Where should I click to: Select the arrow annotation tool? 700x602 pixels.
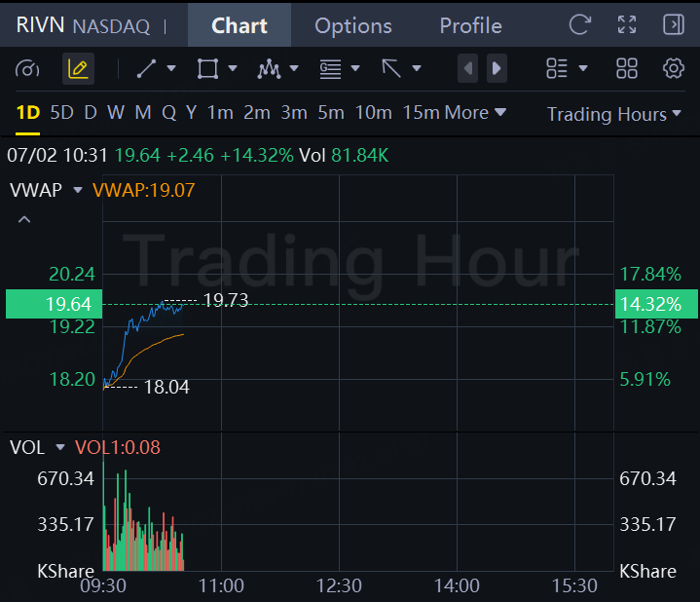pyautogui.click(x=391, y=69)
